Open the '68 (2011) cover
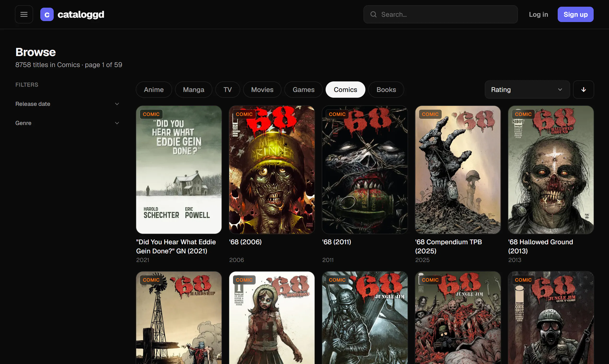Viewport: 609px width, 364px height. pos(365,170)
